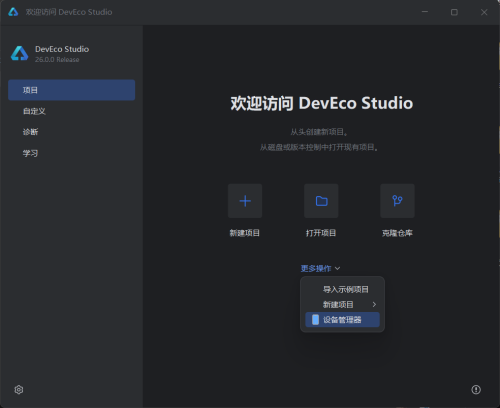Expand the 新建项目 submenu arrow
500x408 pixels.
[374, 304]
